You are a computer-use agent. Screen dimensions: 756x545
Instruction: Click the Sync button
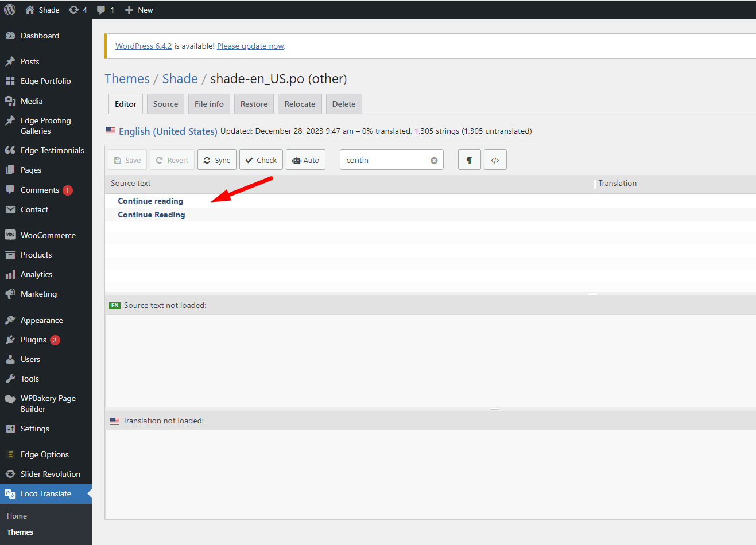point(217,160)
